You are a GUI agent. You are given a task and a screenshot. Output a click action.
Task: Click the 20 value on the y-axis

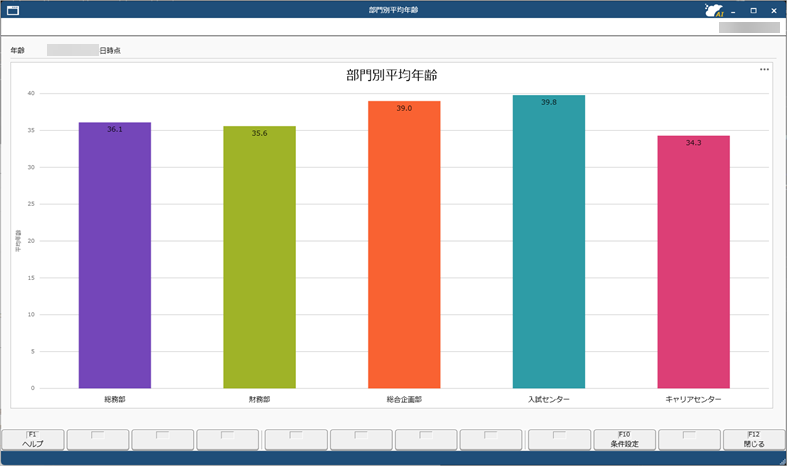point(31,241)
